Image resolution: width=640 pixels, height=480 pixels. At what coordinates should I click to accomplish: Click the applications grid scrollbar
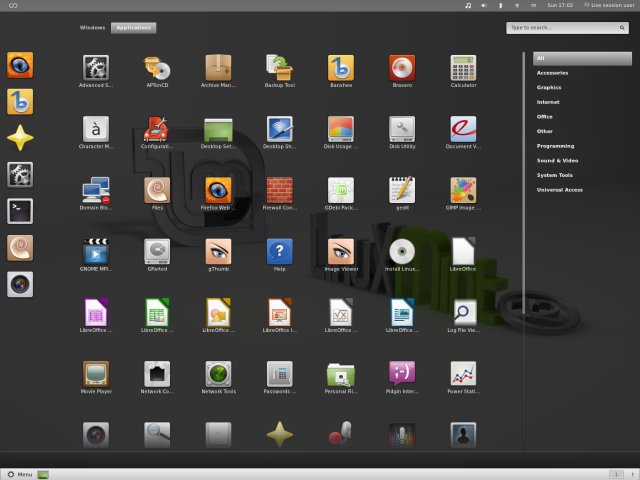coord(523,184)
